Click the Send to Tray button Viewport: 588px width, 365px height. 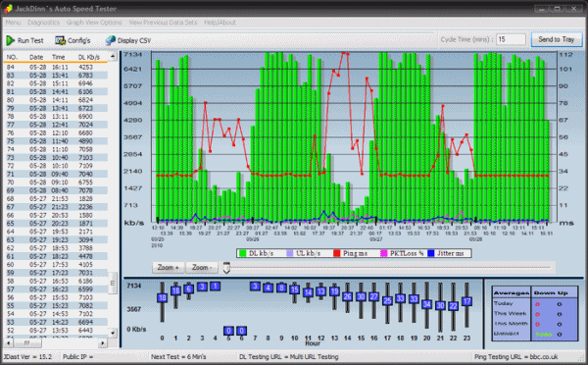(x=557, y=39)
